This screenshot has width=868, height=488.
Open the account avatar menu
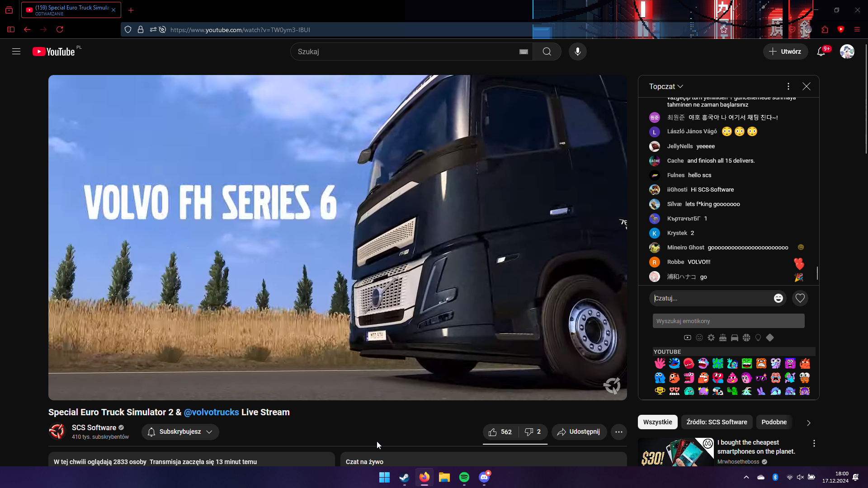point(847,52)
